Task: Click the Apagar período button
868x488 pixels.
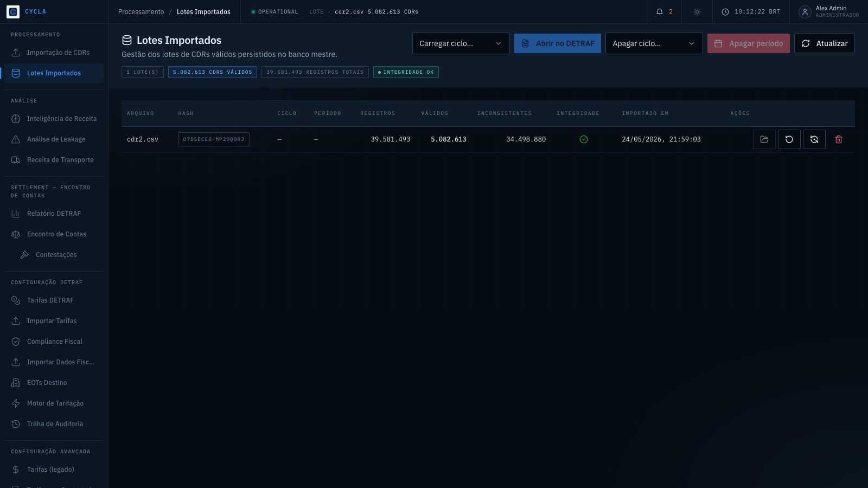Action: point(749,43)
